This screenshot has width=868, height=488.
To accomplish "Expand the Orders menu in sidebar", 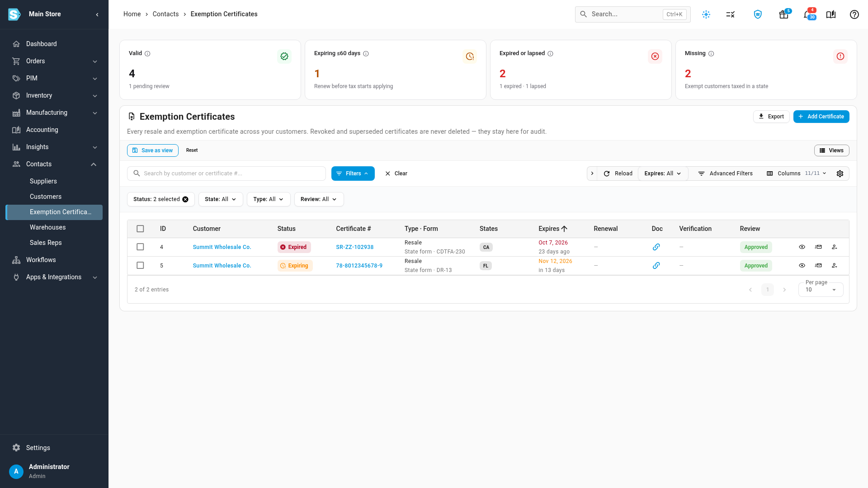I will tap(54, 61).
